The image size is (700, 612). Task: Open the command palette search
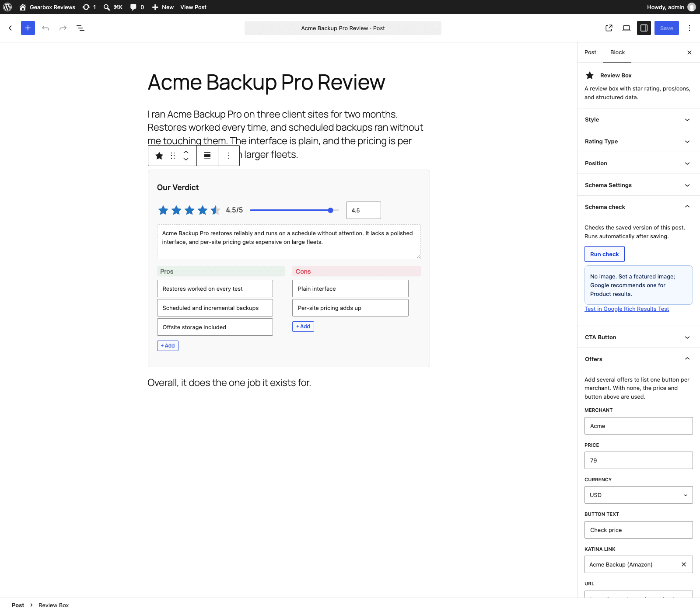point(113,7)
